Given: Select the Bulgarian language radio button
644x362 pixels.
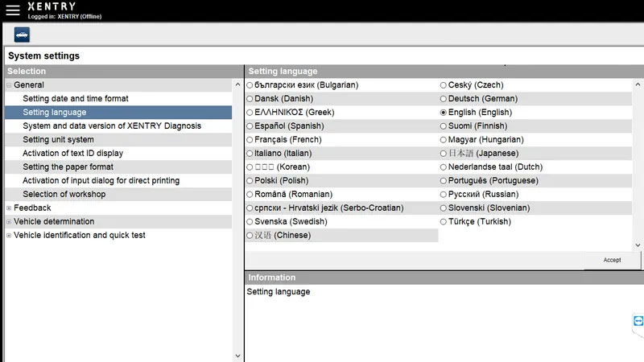Looking at the screenshot, I should [x=250, y=85].
